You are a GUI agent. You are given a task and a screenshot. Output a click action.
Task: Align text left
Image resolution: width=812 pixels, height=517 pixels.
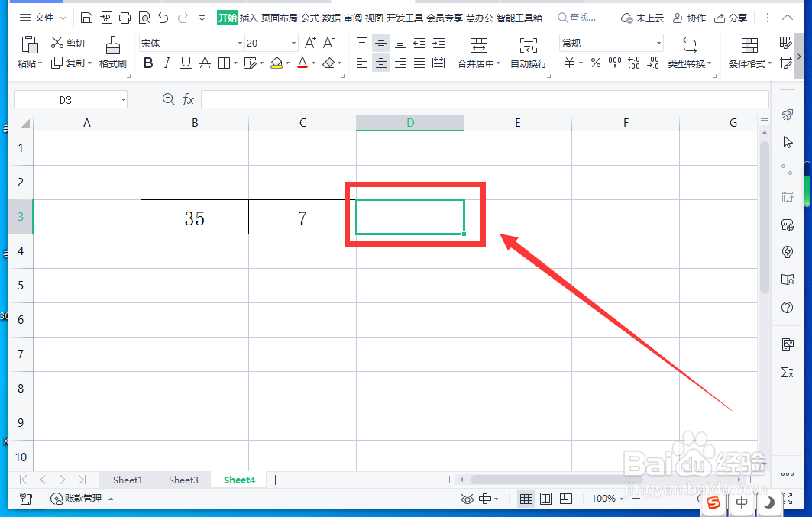pos(362,63)
